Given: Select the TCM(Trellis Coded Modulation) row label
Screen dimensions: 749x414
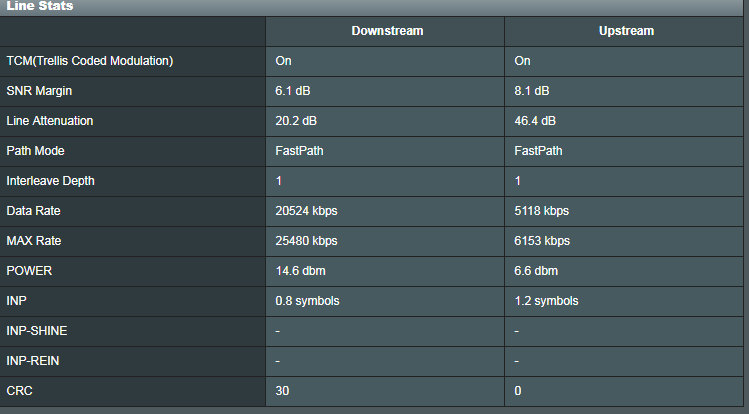Looking at the screenshot, I should (x=90, y=61).
